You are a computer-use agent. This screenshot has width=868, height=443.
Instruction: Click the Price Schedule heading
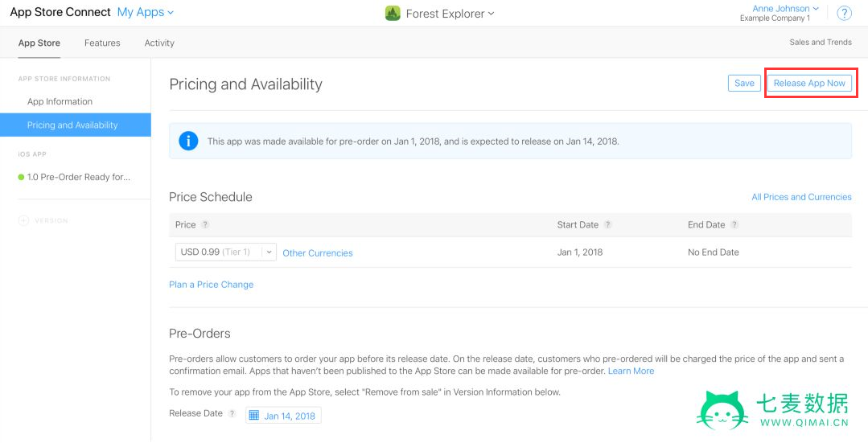click(x=210, y=197)
